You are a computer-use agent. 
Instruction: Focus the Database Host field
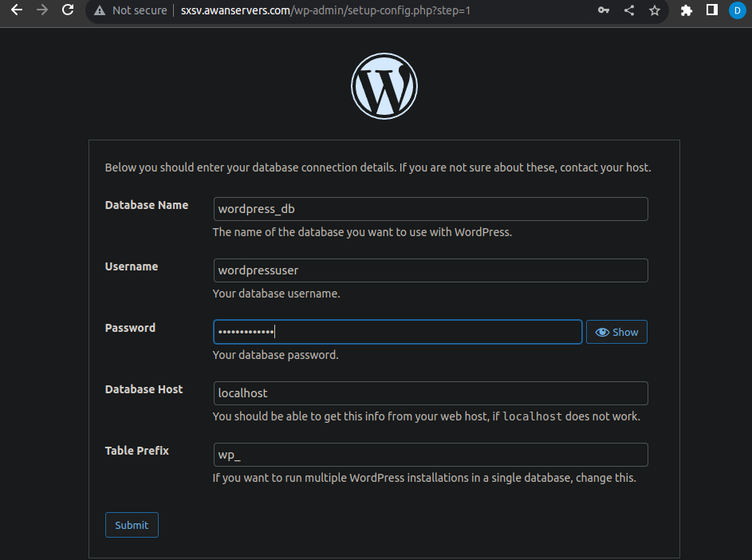431,393
